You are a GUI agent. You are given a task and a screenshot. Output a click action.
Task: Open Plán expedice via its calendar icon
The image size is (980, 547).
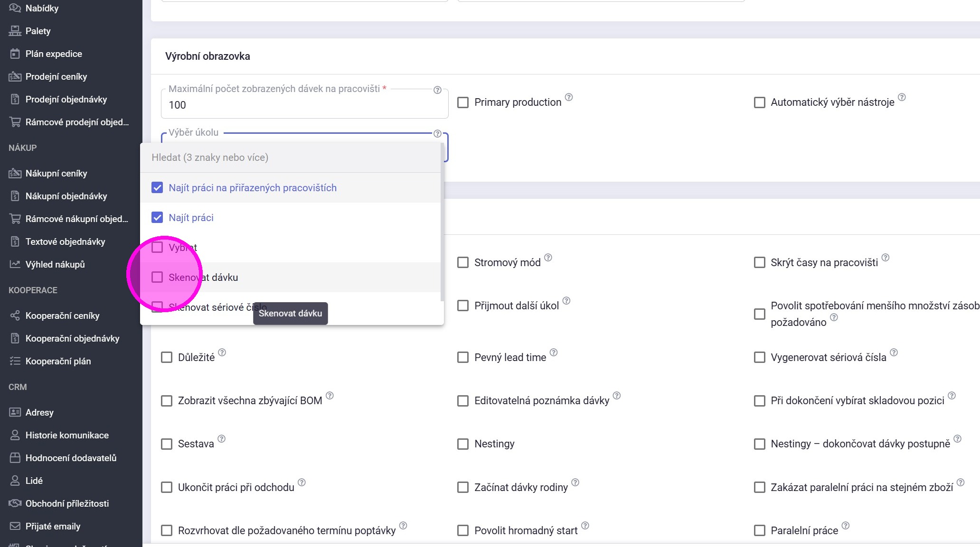[15, 54]
